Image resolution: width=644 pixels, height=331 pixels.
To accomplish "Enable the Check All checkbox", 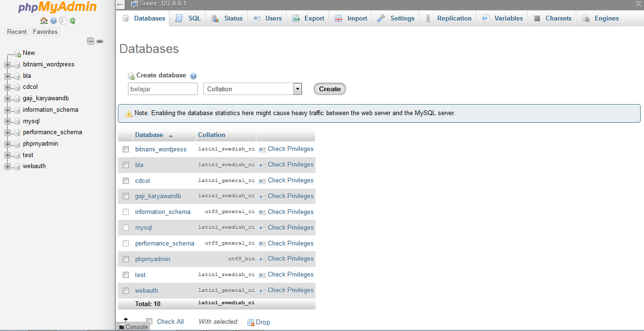I will 149,321.
